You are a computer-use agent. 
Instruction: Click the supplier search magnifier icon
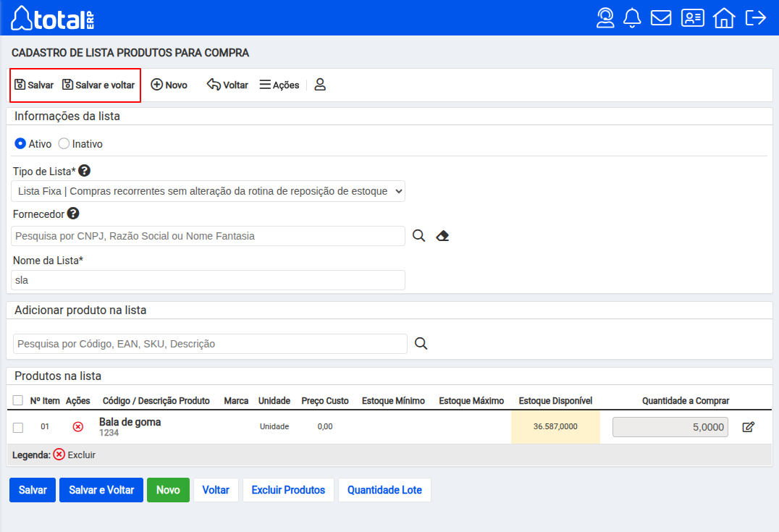tap(418, 236)
